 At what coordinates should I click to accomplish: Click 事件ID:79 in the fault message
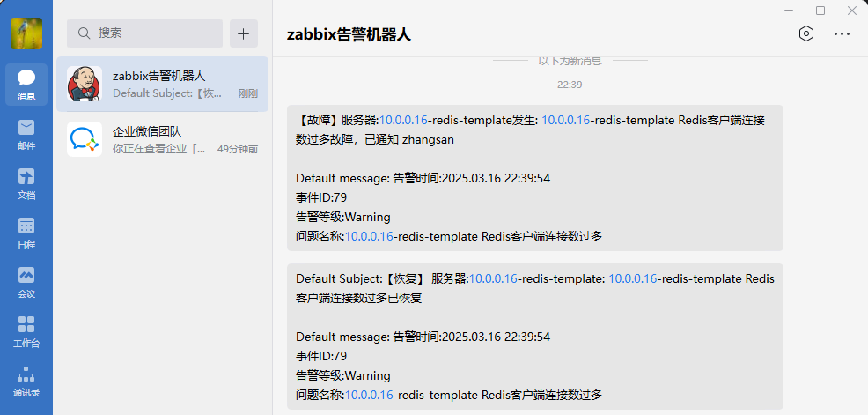[x=321, y=197]
